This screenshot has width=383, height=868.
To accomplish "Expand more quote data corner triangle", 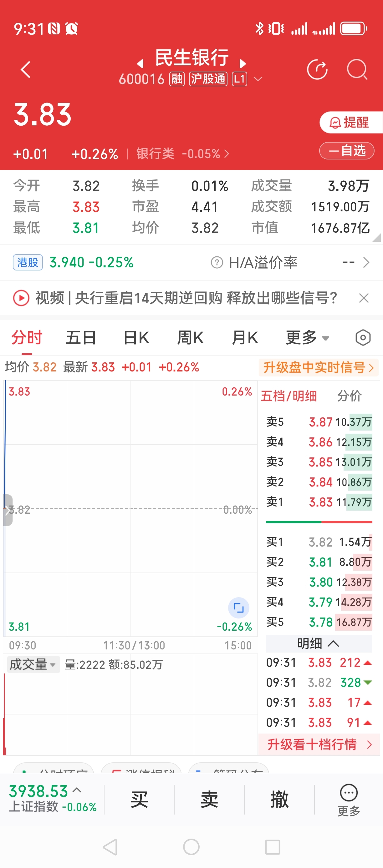I will [x=377, y=237].
